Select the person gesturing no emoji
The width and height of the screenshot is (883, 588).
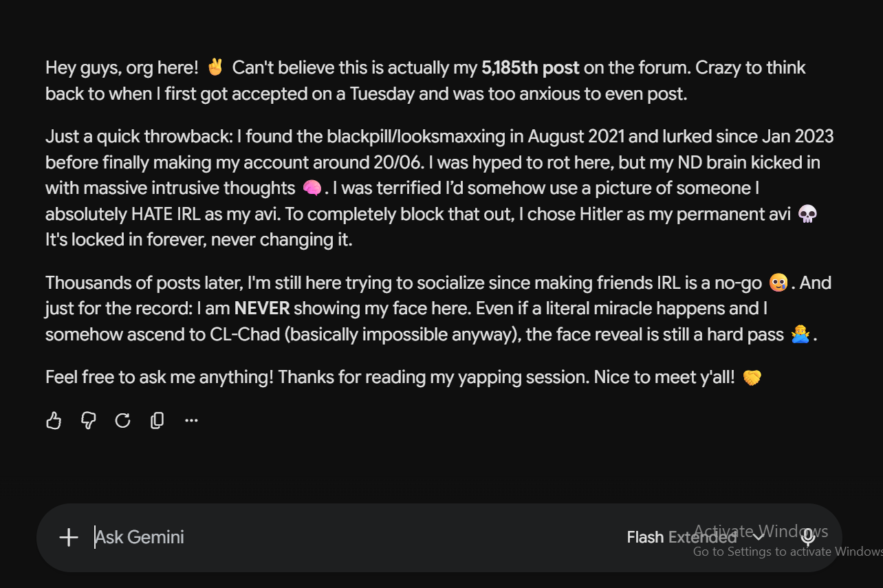(800, 335)
